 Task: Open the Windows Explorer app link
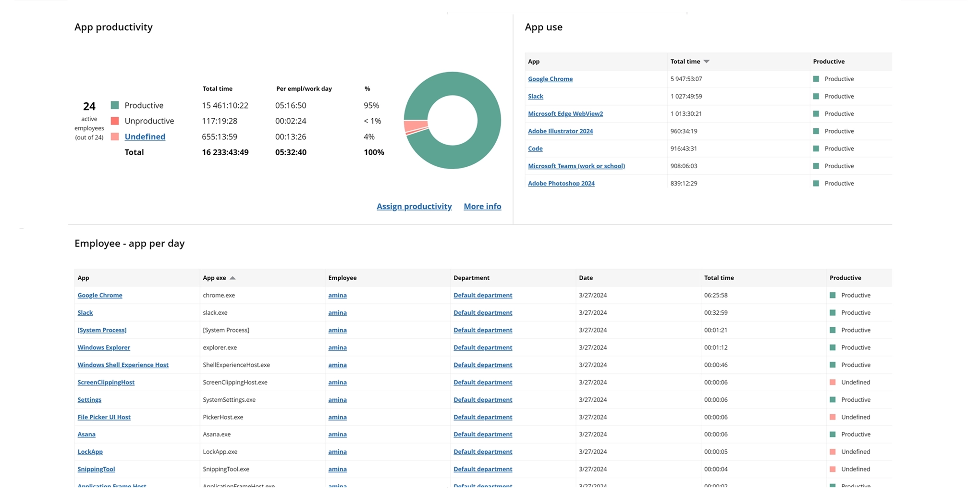pyautogui.click(x=103, y=347)
